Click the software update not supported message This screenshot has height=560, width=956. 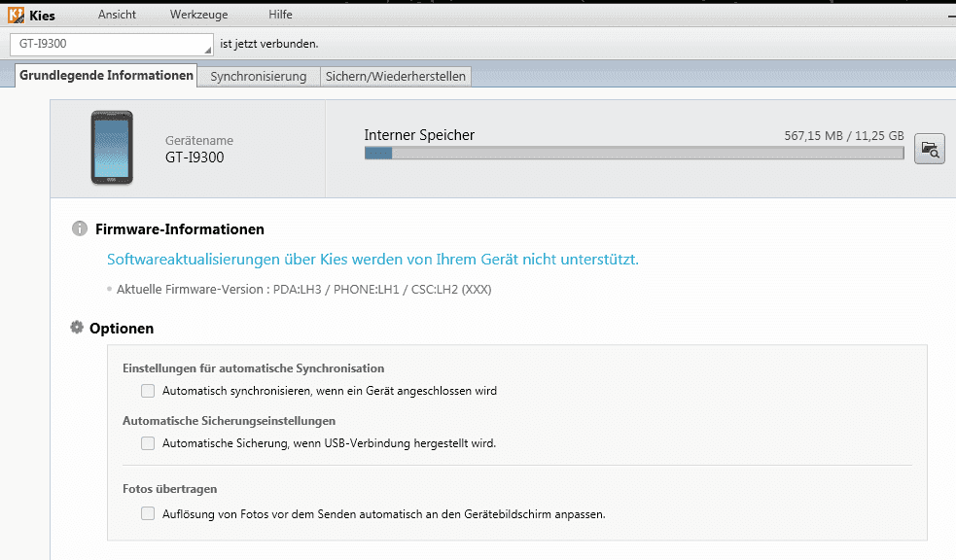[372, 260]
